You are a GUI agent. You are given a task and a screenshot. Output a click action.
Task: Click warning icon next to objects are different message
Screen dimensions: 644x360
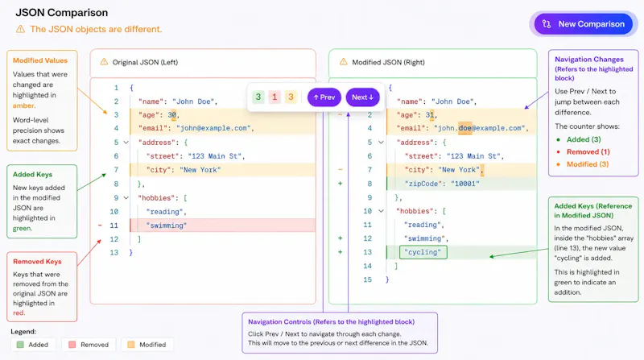pos(20,29)
